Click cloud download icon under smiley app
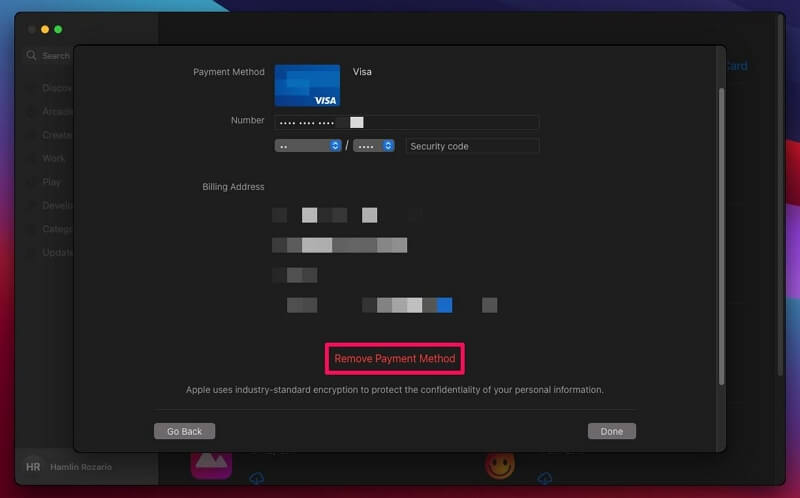Image resolution: width=800 pixels, height=498 pixels. [x=544, y=479]
